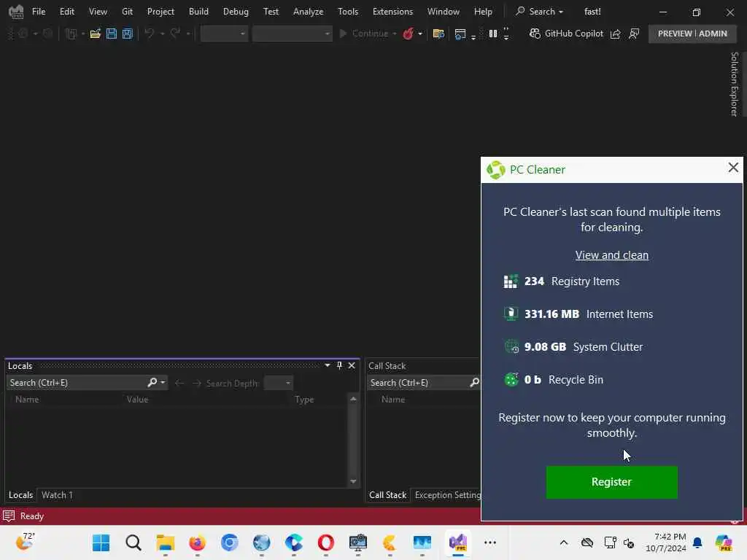Switch to the Watch 1 tab
Image resolution: width=747 pixels, height=560 pixels.
click(57, 495)
